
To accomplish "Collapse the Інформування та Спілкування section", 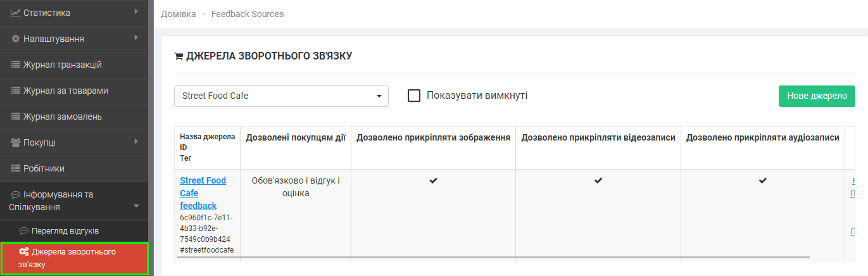I will (136, 206).
